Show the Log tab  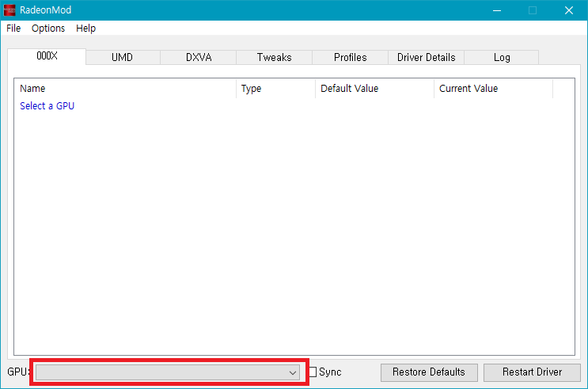pyautogui.click(x=501, y=57)
